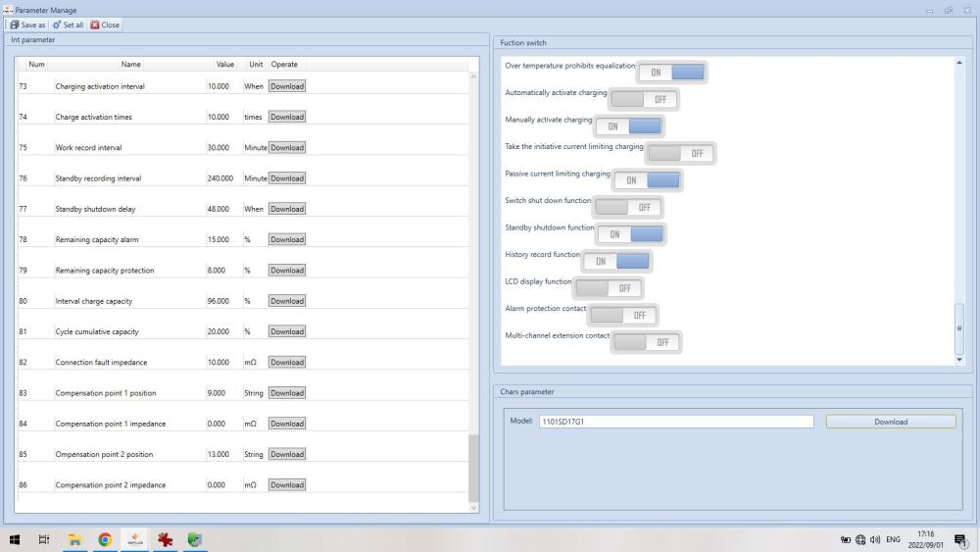Click Interval charge capacity value 96.000
The width and height of the screenshot is (980, 552).
pyautogui.click(x=219, y=301)
